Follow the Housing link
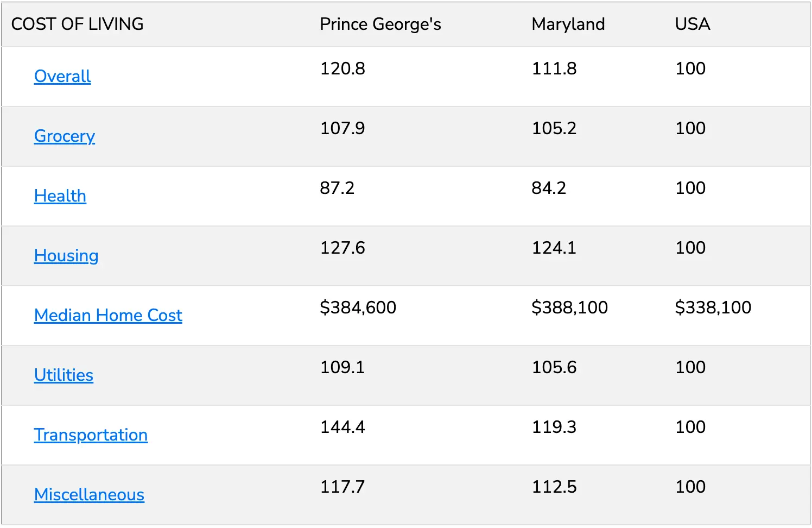This screenshot has height=528, width=812. coord(66,256)
